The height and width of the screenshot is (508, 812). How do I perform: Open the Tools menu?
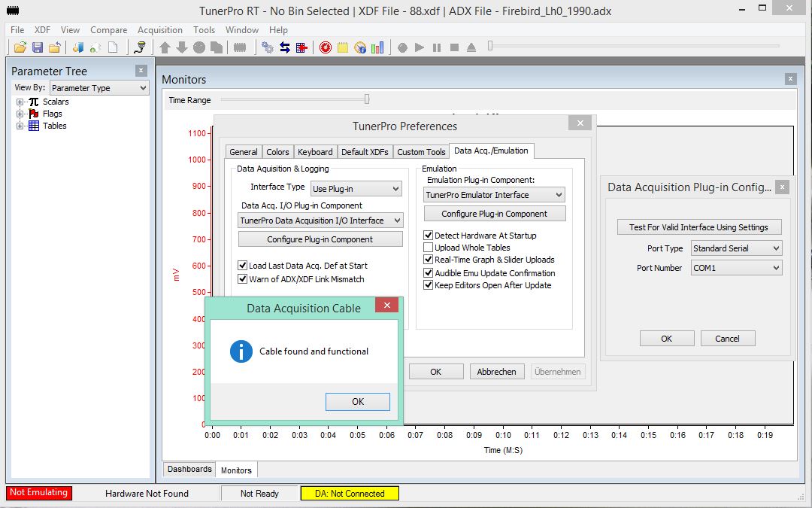point(204,30)
